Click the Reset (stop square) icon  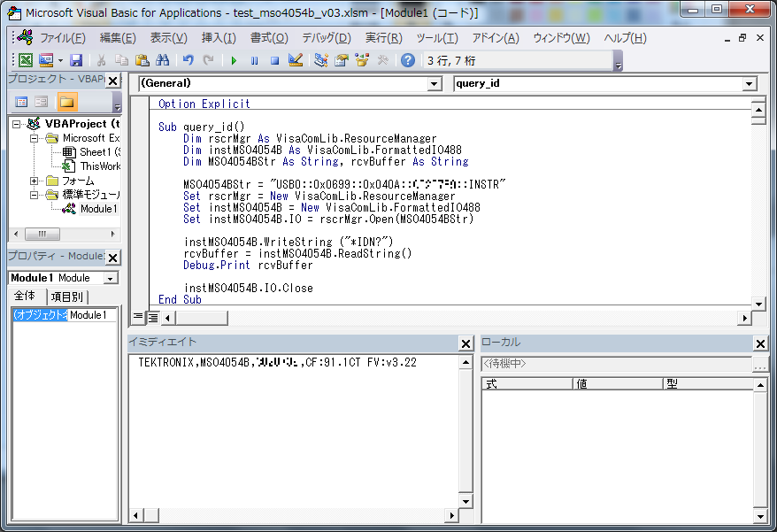[274, 60]
